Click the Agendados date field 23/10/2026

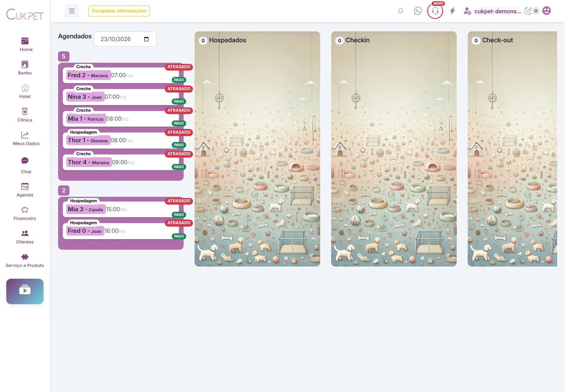click(125, 39)
